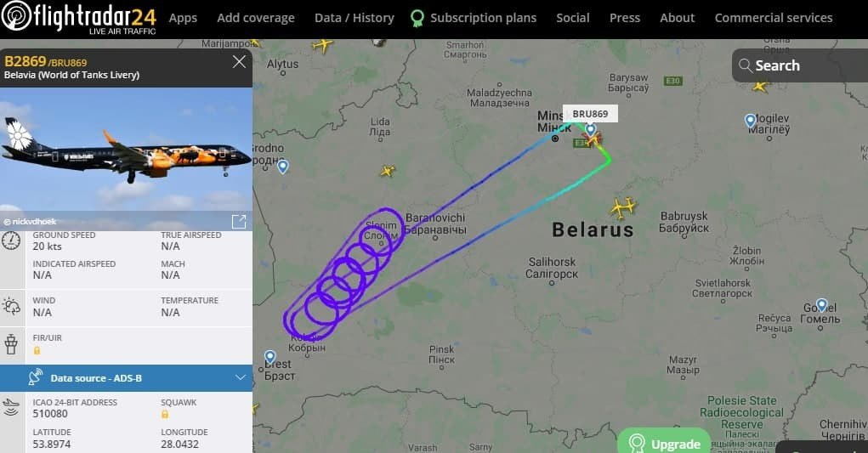Click the wind weather icon
868x453 pixels.
pos(11,306)
